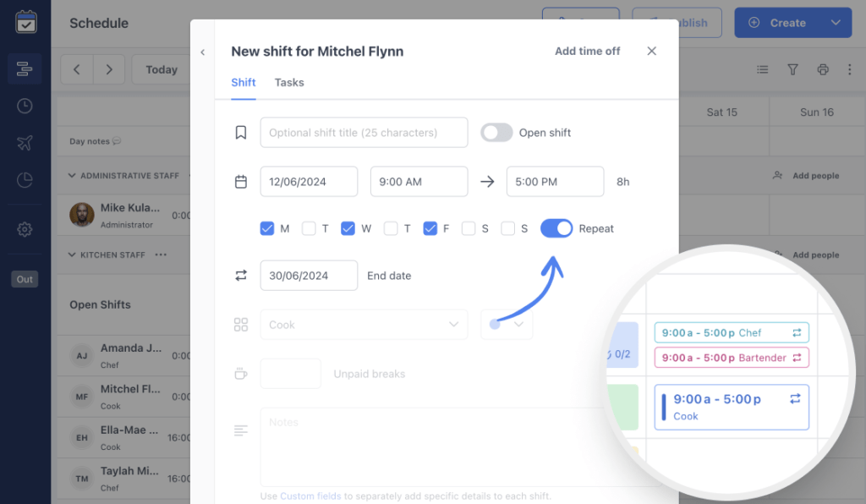Uncheck the Monday checkbox
This screenshot has height=504, width=866.
(267, 228)
